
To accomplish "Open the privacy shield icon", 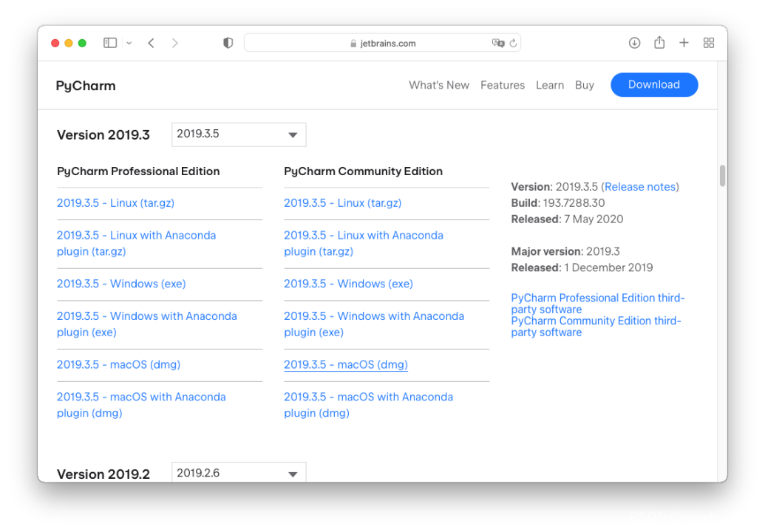I will (228, 43).
